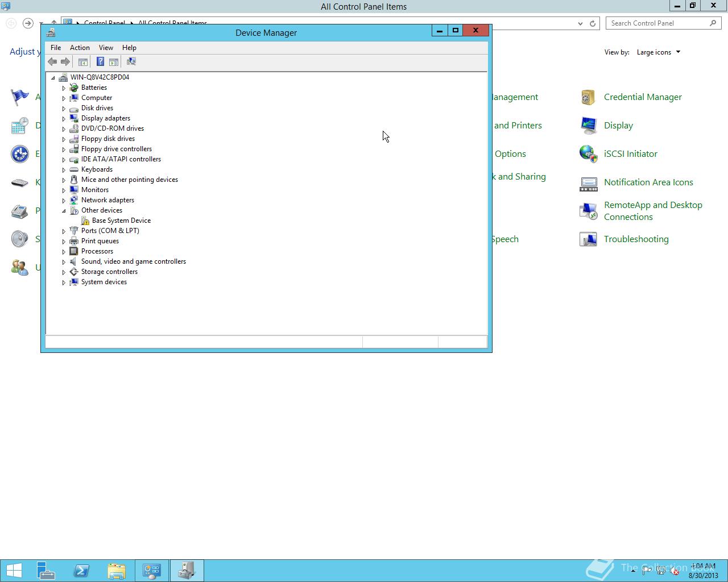Expand the IDE ATA/ATAPI controllers node
Image resolution: width=728 pixels, height=582 pixels.
click(64, 160)
